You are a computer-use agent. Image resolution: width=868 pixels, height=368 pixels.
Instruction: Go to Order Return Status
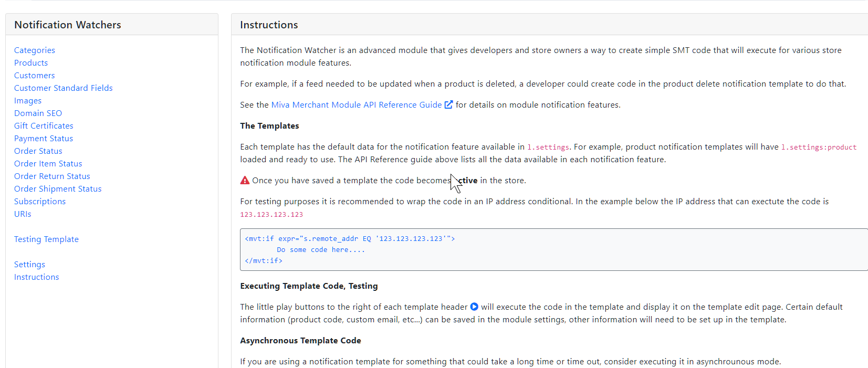(x=52, y=176)
